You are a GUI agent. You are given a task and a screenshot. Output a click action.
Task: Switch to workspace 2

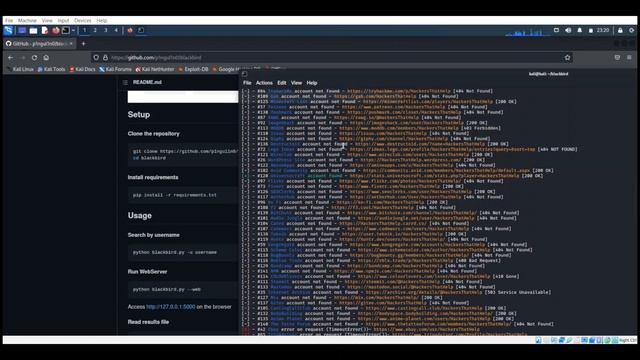(95, 30)
